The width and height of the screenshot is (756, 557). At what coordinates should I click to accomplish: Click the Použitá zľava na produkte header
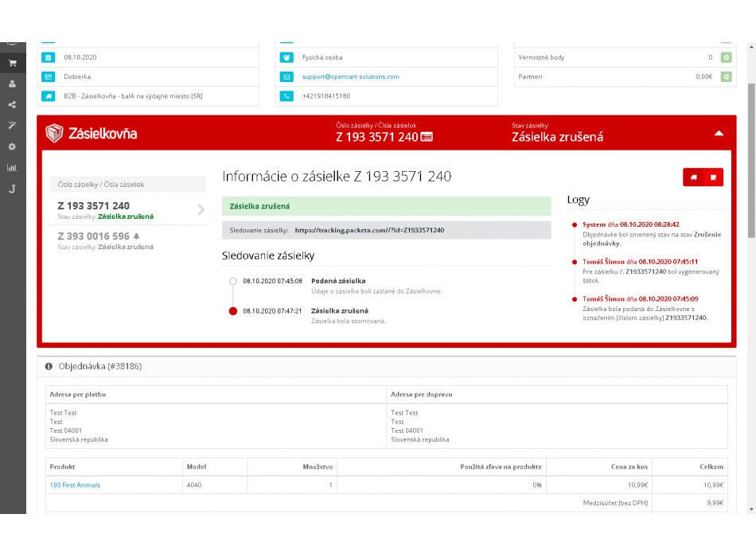pos(501,467)
